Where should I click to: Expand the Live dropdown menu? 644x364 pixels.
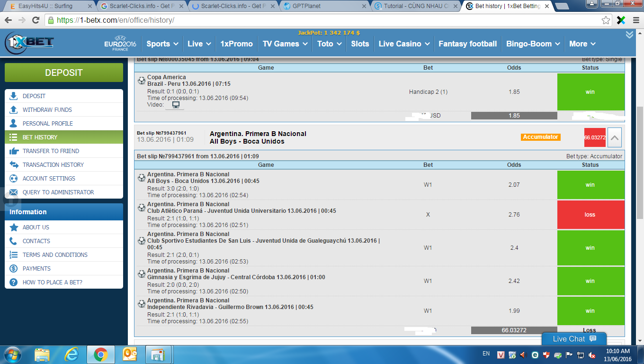pos(199,44)
